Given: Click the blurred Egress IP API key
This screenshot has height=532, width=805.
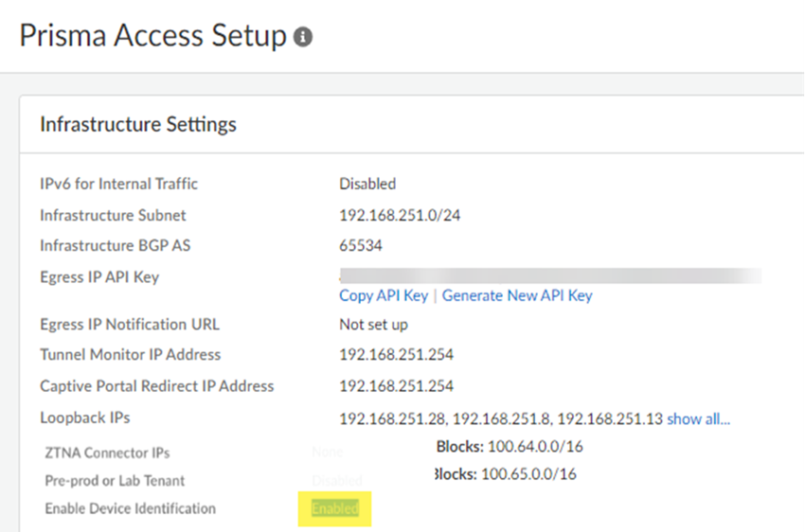Looking at the screenshot, I should click(549, 276).
